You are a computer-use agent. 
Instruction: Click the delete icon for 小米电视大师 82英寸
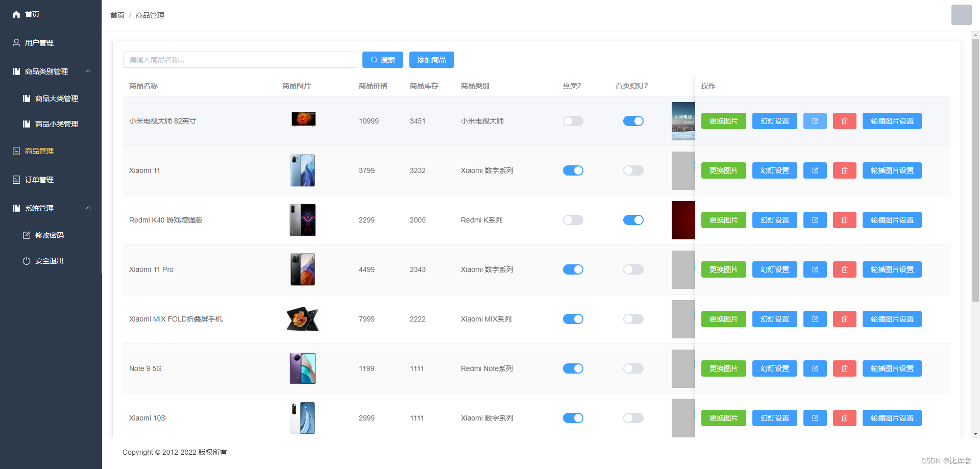[845, 121]
